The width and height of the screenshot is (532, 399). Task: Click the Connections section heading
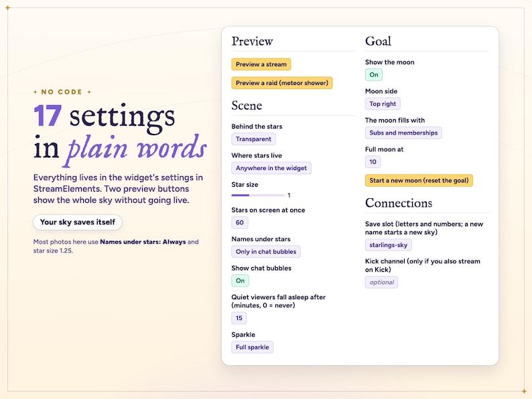coord(399,203)
